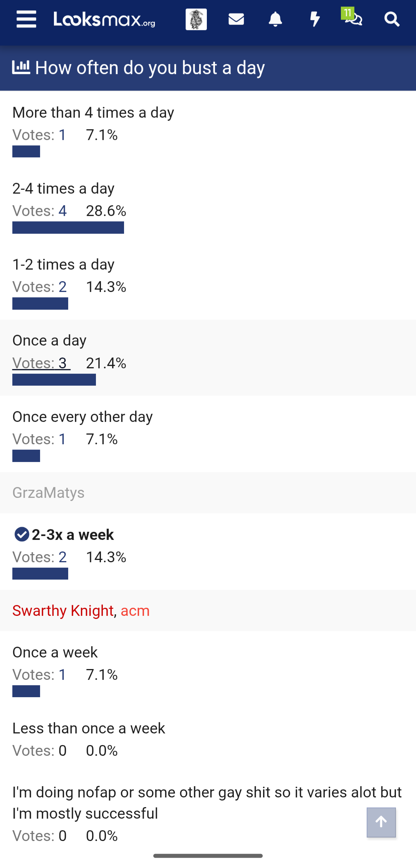Open the envelope inbox messages icon
Screen dimensions: 416x868
pos(236,19)
